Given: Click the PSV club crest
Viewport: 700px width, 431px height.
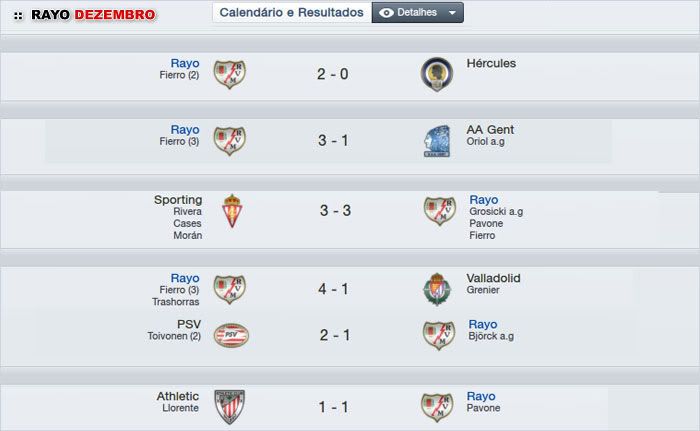Looking at the screenshot, I should tap(231, 335).
